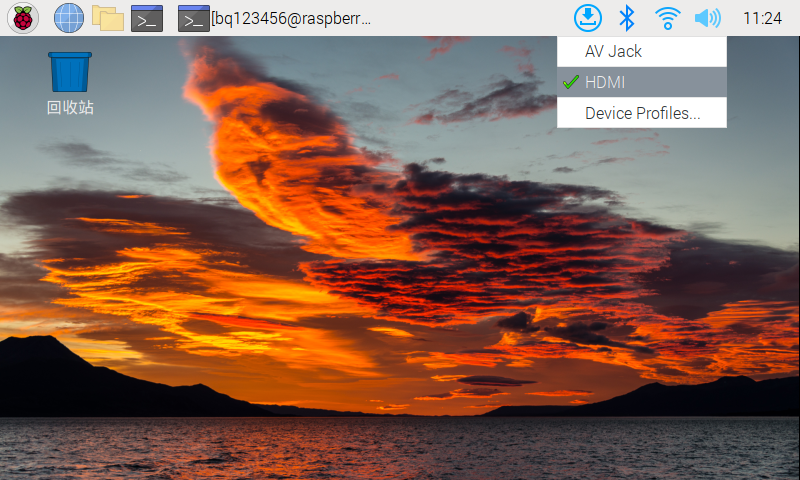Open the Wi-Fi network menu

(667, 18)
